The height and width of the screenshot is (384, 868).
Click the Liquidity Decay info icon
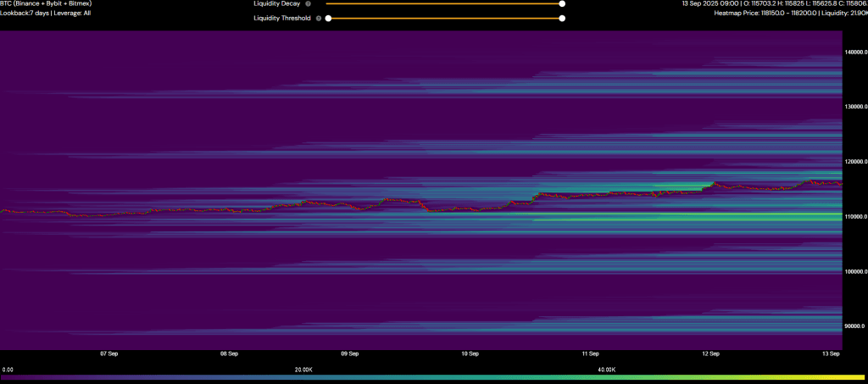point(309,4)
